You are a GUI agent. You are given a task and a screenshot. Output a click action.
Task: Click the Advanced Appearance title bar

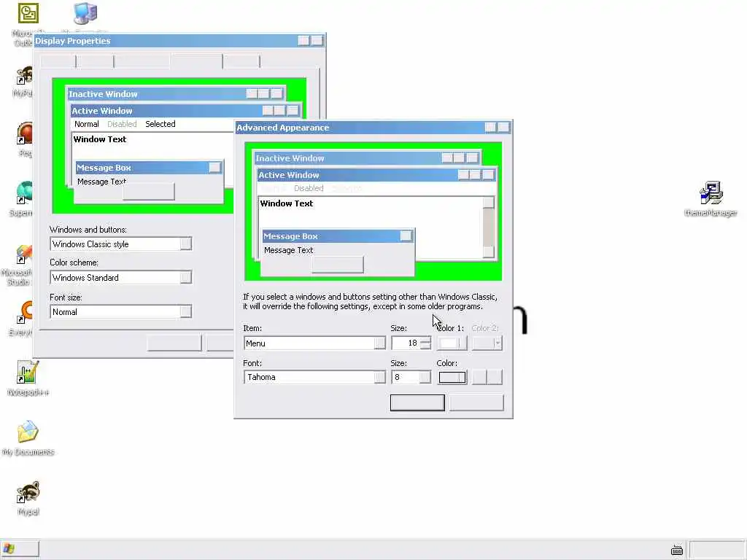pos(373,128)
